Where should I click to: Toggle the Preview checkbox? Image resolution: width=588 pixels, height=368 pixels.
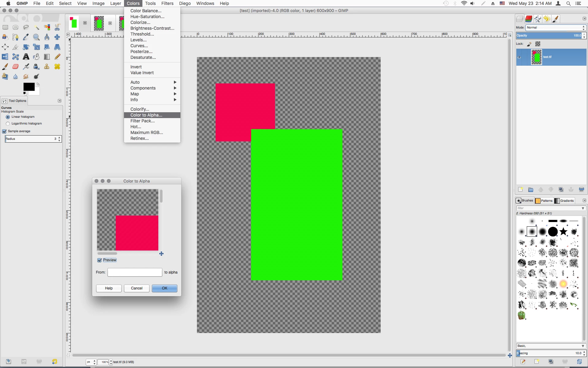pos(100,260)
